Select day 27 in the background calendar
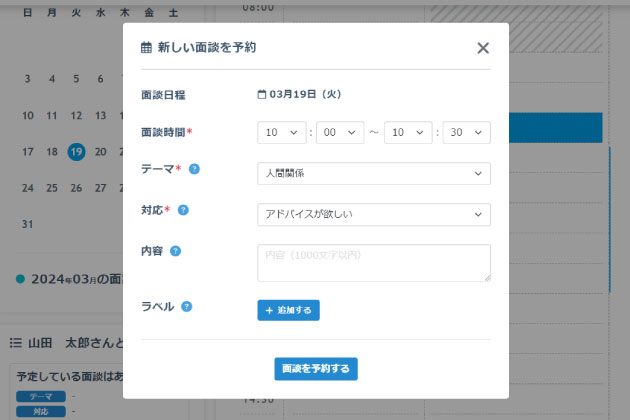Image resolution: width=630 pixels, height=420 pixels. click(x=100, y=188)
